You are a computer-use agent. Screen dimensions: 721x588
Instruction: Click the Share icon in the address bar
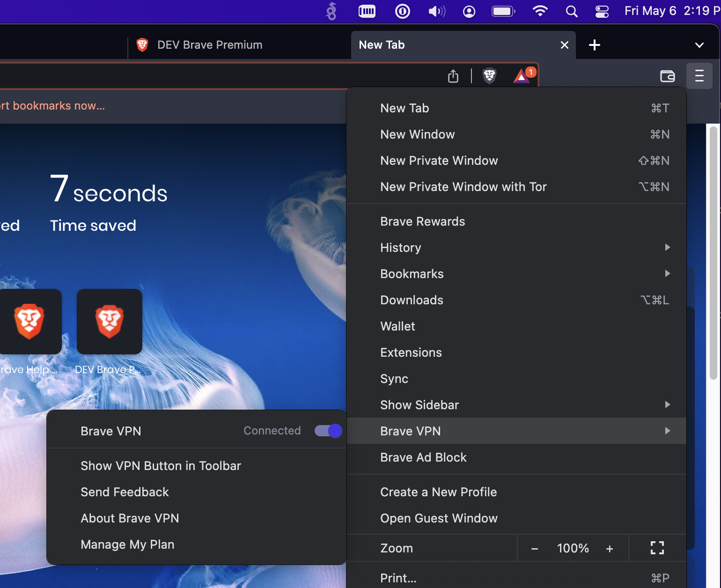453,75
